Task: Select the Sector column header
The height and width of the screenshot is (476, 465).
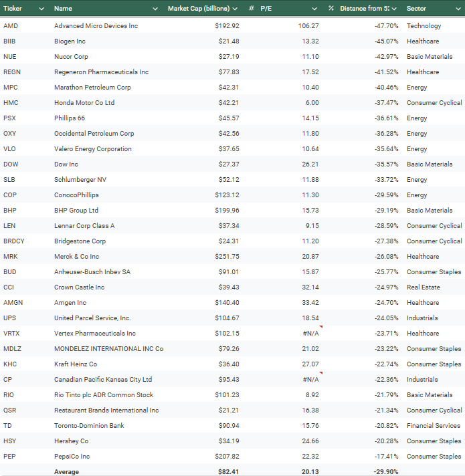Action: (x=416, y=9)
